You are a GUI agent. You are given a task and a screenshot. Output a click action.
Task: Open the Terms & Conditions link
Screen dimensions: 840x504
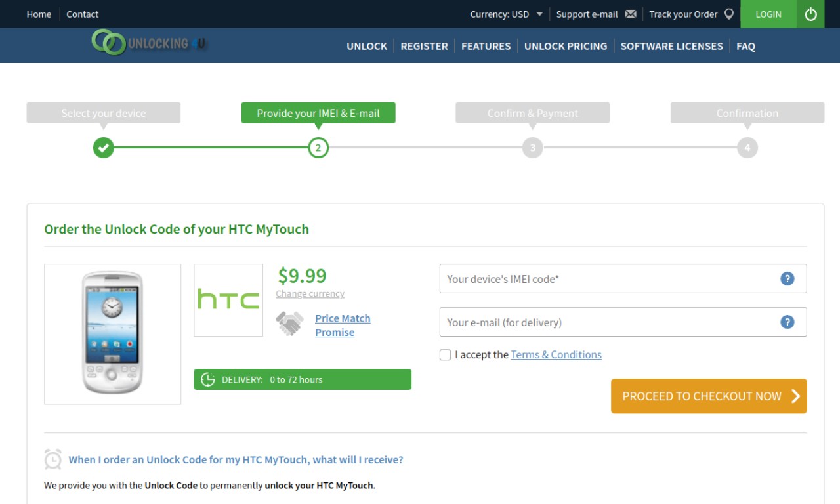556,354
